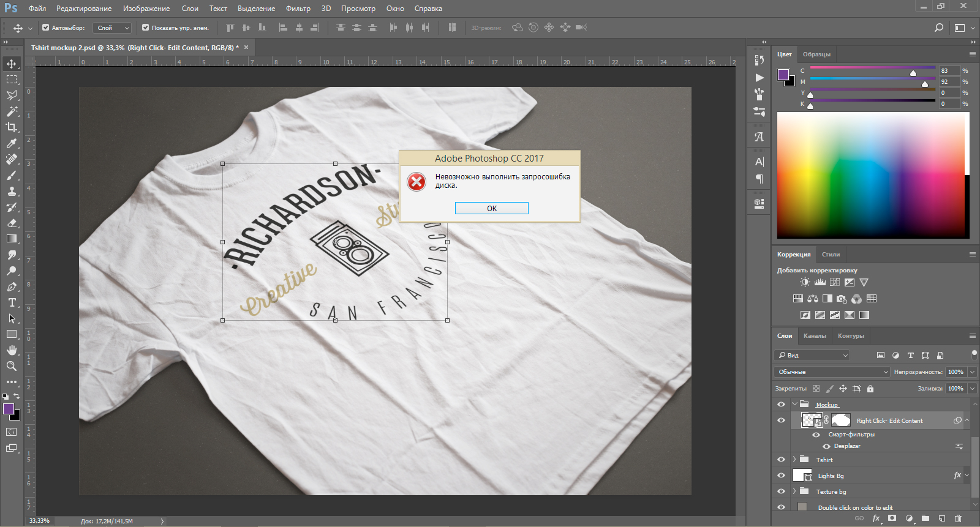Select the Rectangle shape tool

coord(12,334)
